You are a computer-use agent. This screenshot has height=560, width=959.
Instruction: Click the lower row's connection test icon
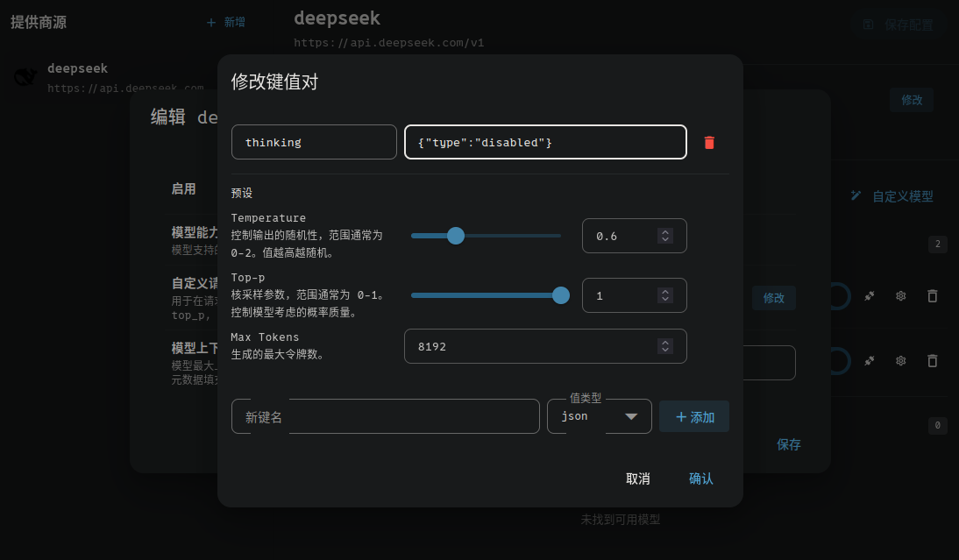pos(869,361)
